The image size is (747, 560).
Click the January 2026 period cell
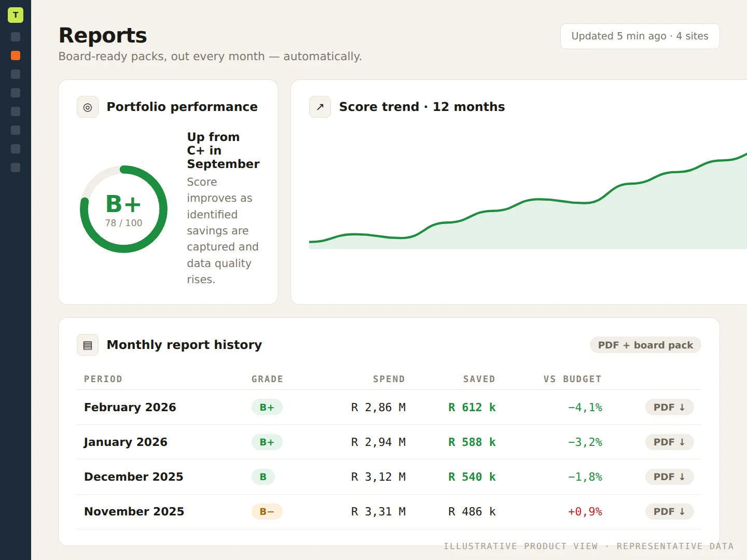pos(126,442)
